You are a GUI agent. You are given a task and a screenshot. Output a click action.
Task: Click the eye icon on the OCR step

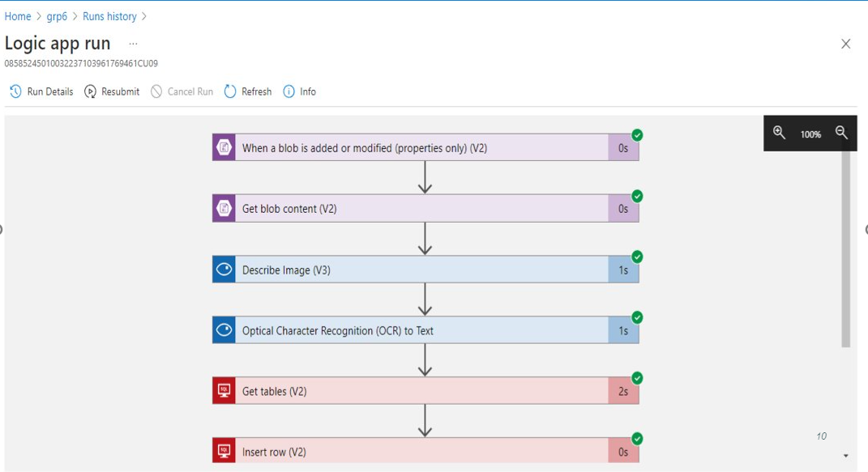(224, 330)
